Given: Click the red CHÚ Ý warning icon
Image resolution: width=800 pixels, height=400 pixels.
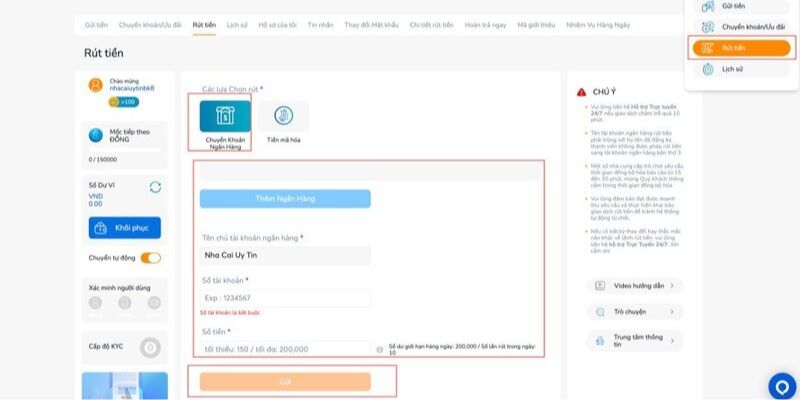Looking at the screenshot, I should (582, 92).
